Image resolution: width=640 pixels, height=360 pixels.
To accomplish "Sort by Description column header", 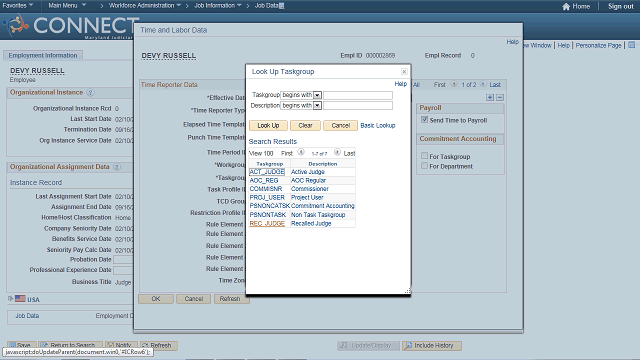I will [322, 164].
